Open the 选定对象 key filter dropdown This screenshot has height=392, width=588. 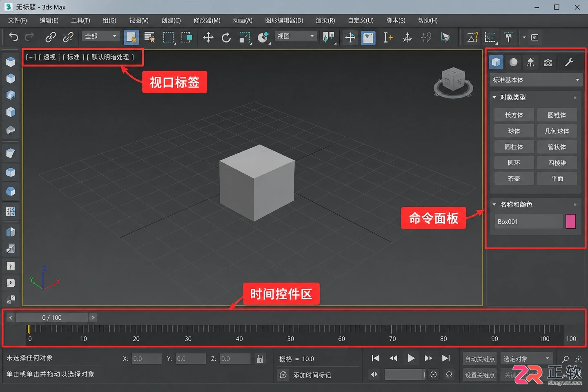click(x=526, y=359)
